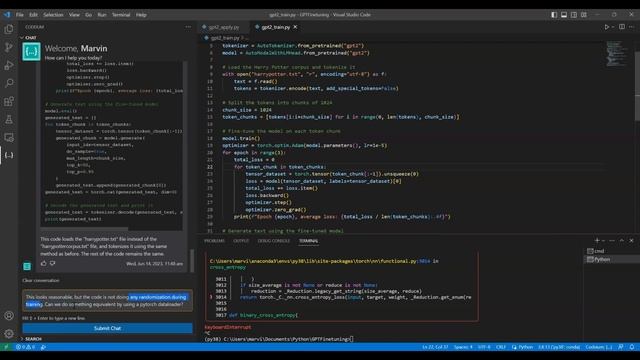Viewport: 640px width, 360px height.
Task: Click into the chat message input box
Action: point(107,301)
